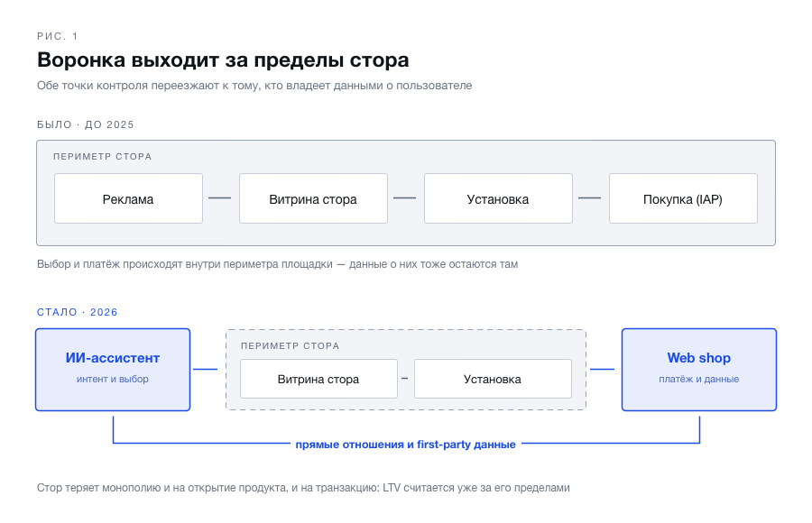
Task: Click the прямые отношения и first-party данные label
Action: tap(405, 445)
